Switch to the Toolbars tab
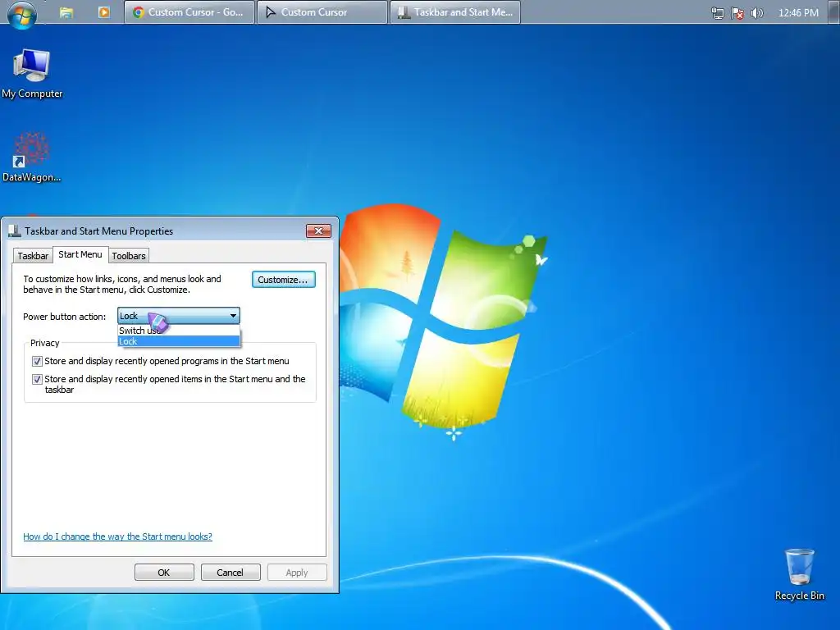 (129, 256)
